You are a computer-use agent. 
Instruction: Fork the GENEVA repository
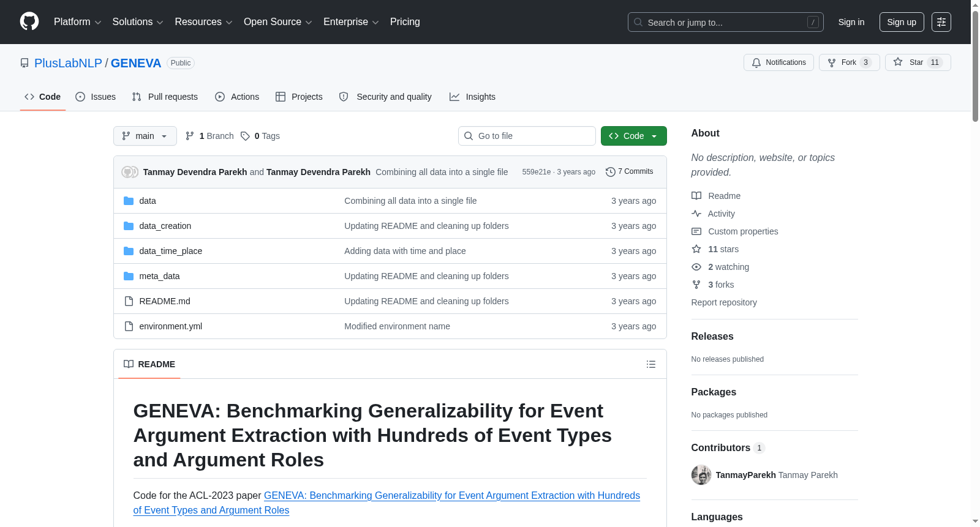tap(849, 62)
